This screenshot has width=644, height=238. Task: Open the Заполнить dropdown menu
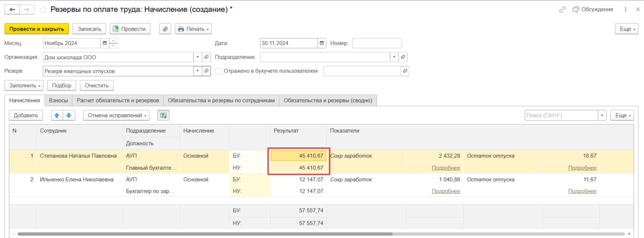click(24, 85)
